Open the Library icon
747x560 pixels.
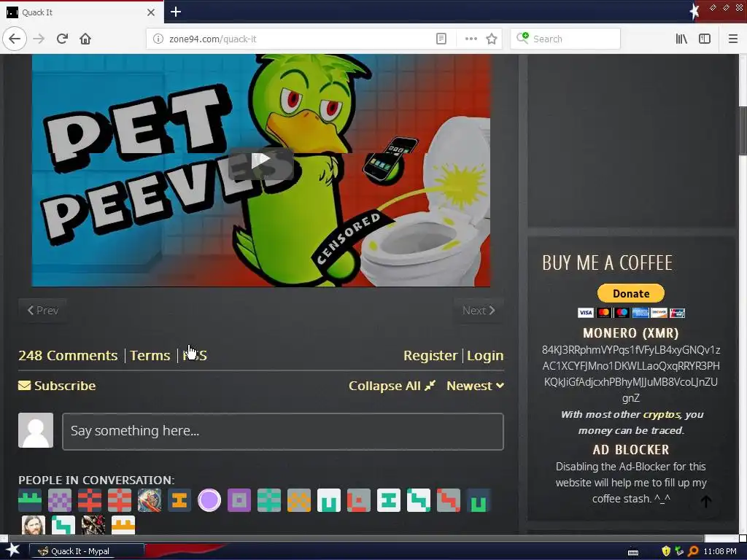pyautogui.click(x=681, y=39)
